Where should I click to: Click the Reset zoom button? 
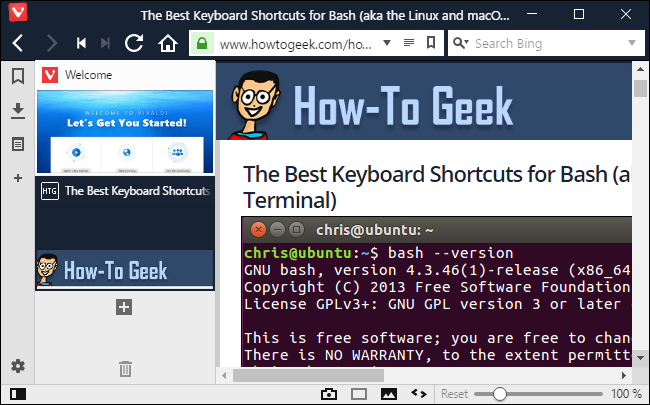tap(454, 394)
